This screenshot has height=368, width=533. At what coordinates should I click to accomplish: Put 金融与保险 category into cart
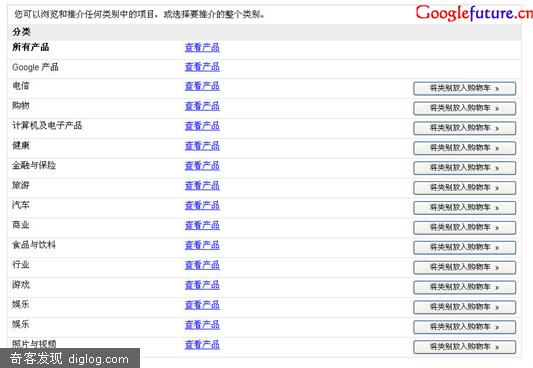pyautogui.click(x=464, y=168)
